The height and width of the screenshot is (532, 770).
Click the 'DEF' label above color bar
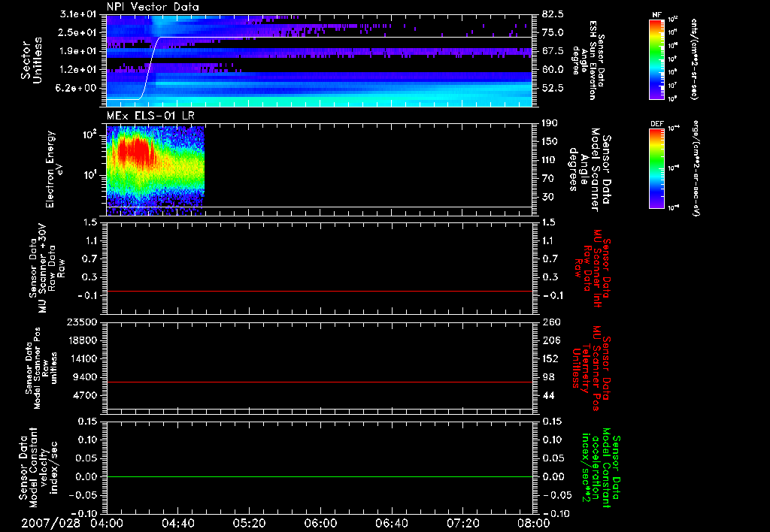click(657, 124)
